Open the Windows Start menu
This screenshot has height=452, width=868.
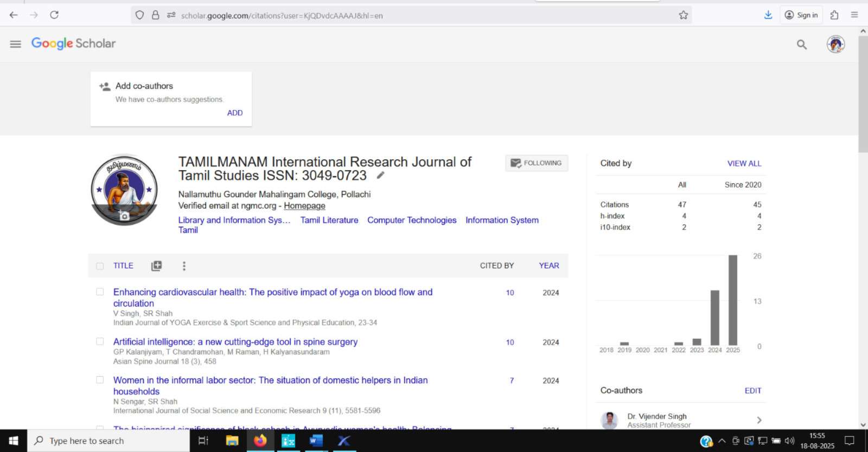click(14, 441)
